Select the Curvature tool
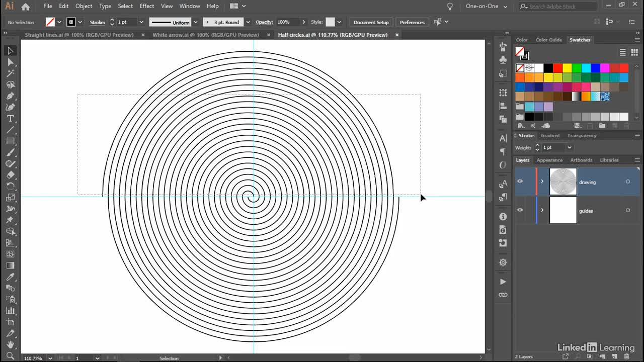 click(10, 107)
